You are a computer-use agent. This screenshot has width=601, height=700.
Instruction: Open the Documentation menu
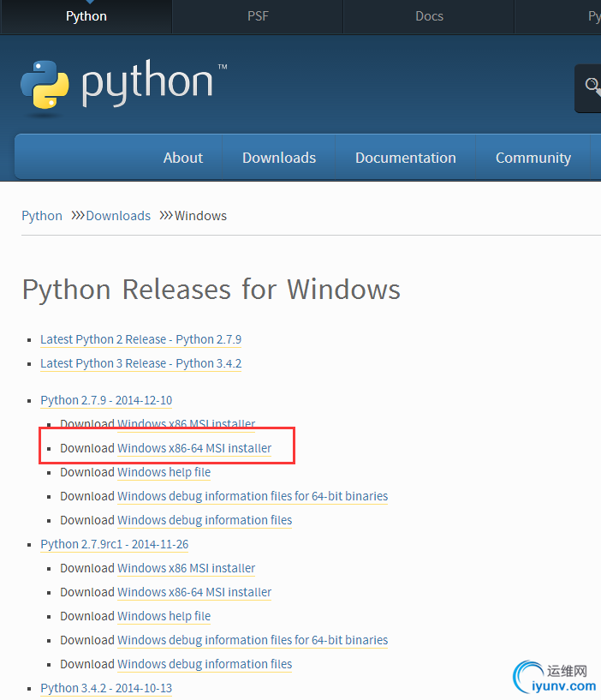click(x=405, y=158)
